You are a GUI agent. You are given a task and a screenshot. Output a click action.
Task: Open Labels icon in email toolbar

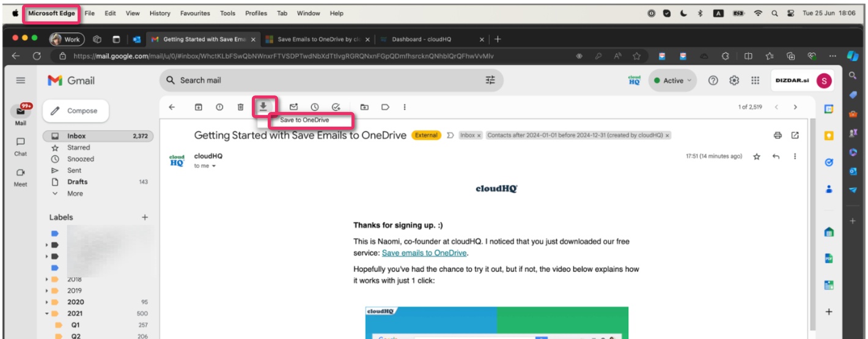[385, 107]
